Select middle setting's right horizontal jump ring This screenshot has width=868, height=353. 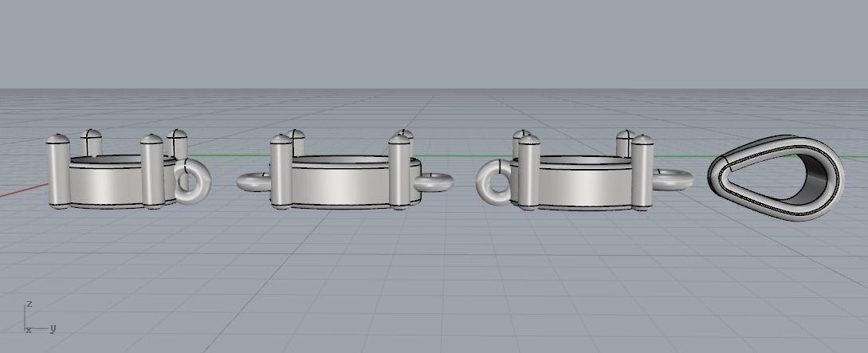coord(434,182)
